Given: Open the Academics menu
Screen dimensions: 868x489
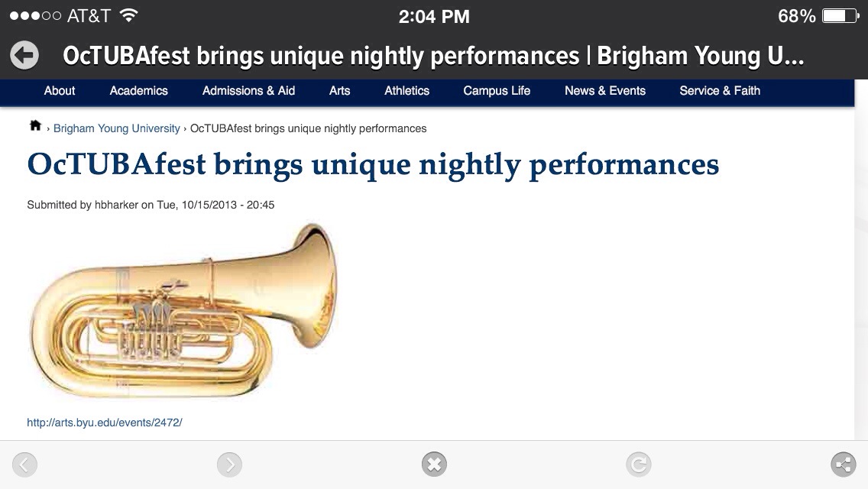Looking at the screenshot, I should tap(138, 91).
